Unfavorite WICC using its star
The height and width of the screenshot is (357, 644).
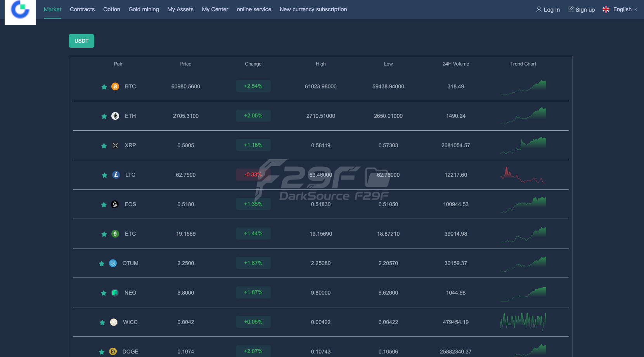pos(102,323)
